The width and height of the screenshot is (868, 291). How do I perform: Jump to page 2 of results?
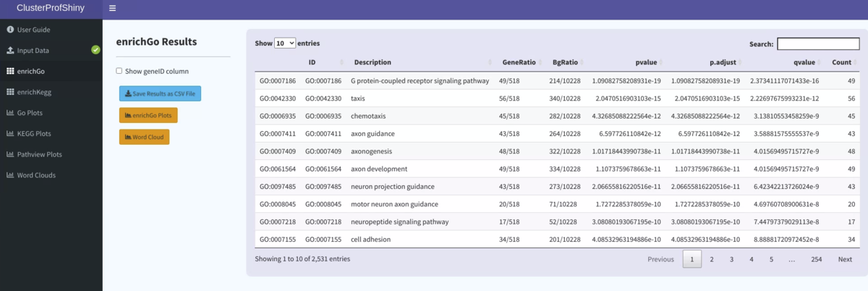click(712, 259)
